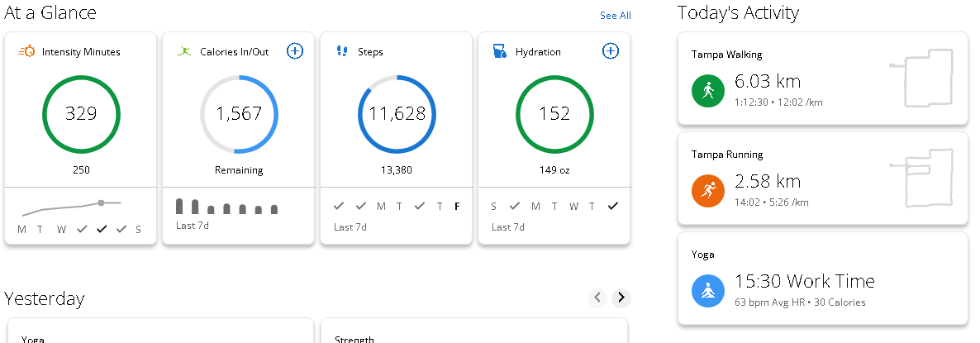Click the 1,567 calories remaining ring
The height and width of the screenshot is (343, 980).
point(239,114)
